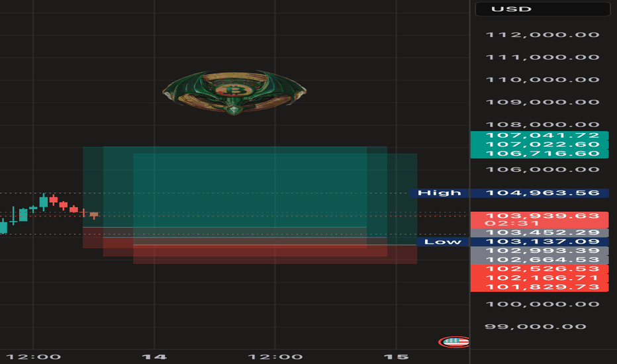617x364 pixels.
Task: Click the 110,000.00 price scale tick
Action: click(x=543, y=79)
